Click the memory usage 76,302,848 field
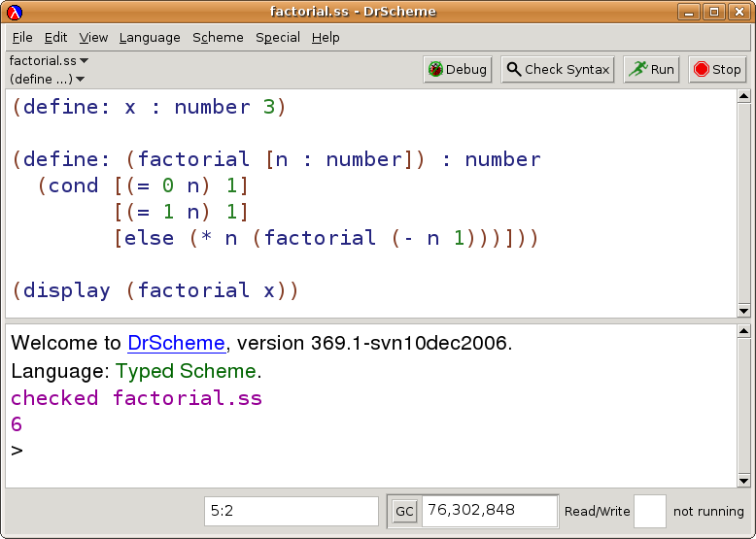Image resolution: width=756 pixels, height=539 pixels. click(489, 511)
